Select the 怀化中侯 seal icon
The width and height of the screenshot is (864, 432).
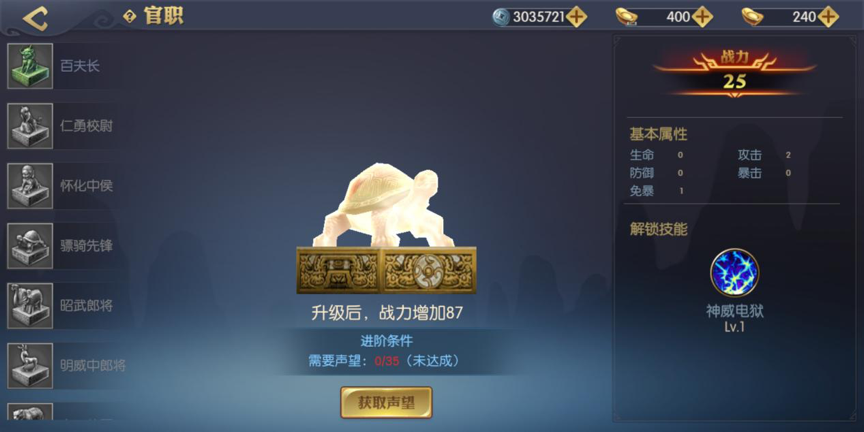30,186
